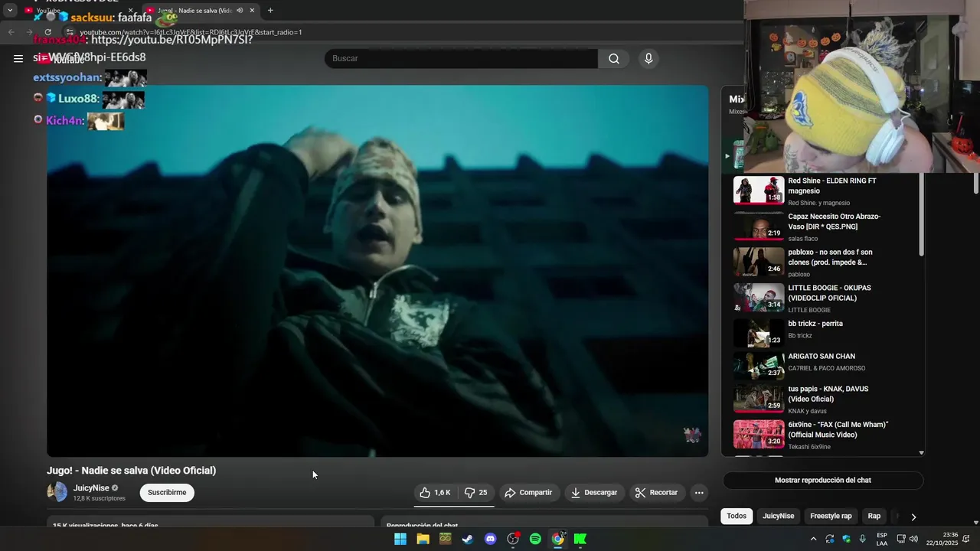Screen dimensions: 980x551
Task: Select the JuicyNise chip
Action: [778, 516]
